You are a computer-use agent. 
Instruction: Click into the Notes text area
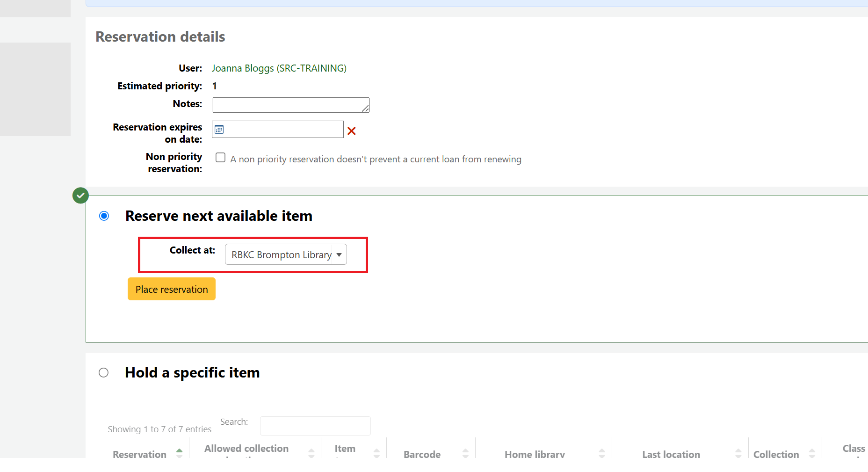pos(290,105)
